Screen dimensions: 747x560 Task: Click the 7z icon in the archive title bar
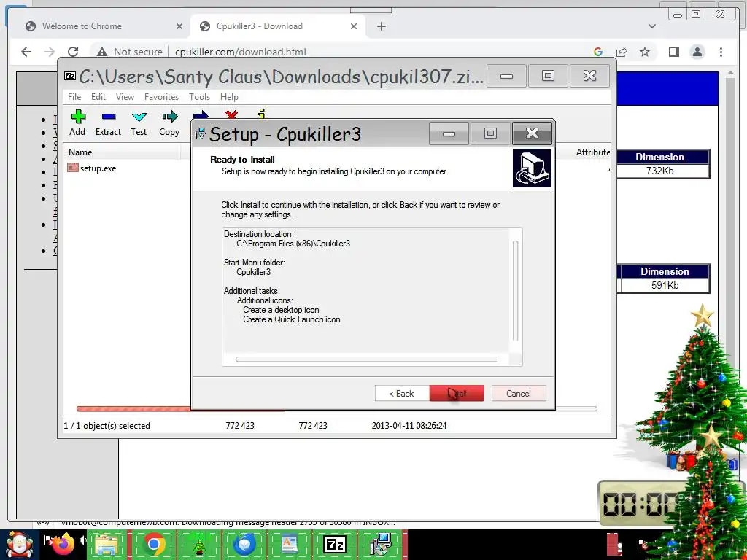[x=70, y=76]
